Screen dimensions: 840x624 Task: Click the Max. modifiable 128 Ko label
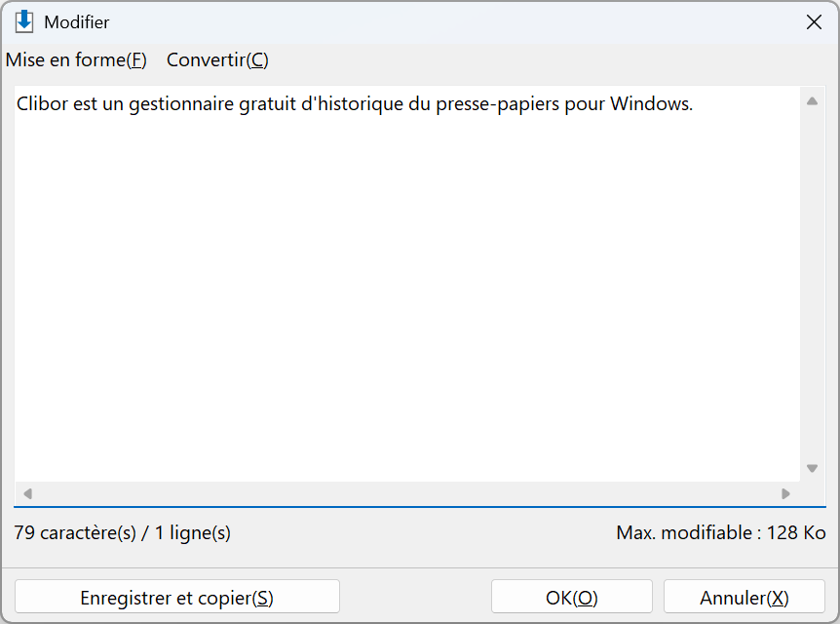(x=721, y=533)
